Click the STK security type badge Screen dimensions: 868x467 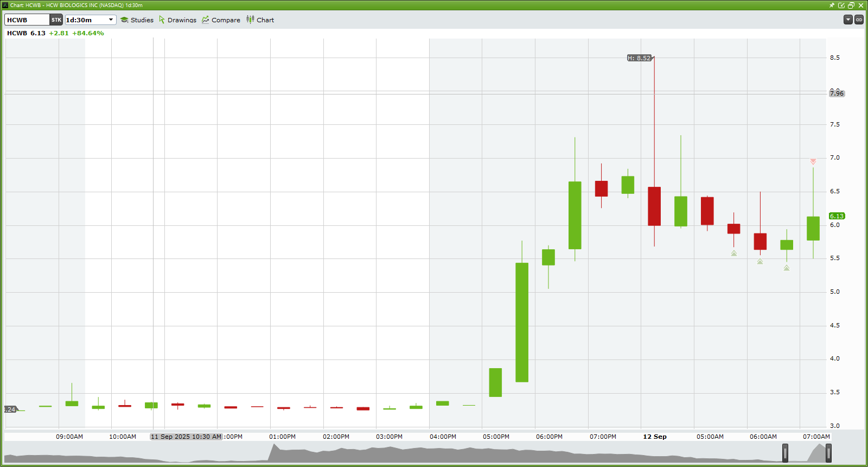56,20
